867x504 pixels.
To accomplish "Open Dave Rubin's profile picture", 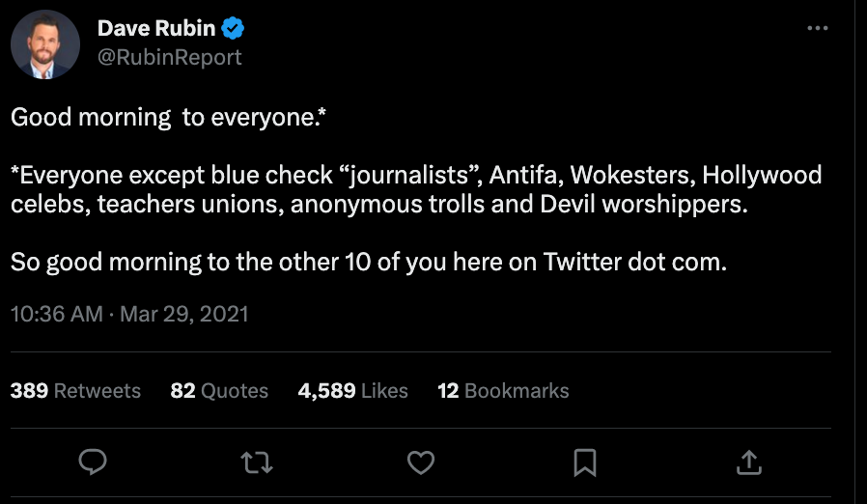I will (45, 44).
